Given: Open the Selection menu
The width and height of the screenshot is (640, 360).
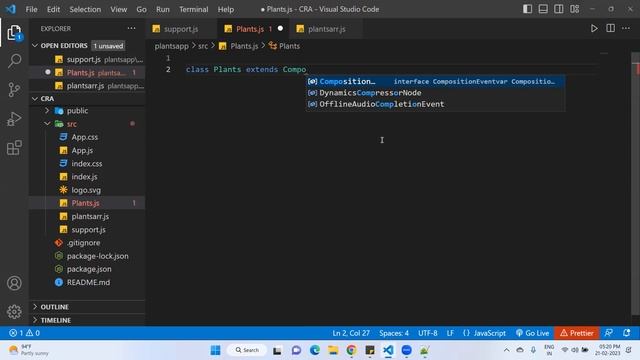Looking at the screenshot, I should [85, 9].
